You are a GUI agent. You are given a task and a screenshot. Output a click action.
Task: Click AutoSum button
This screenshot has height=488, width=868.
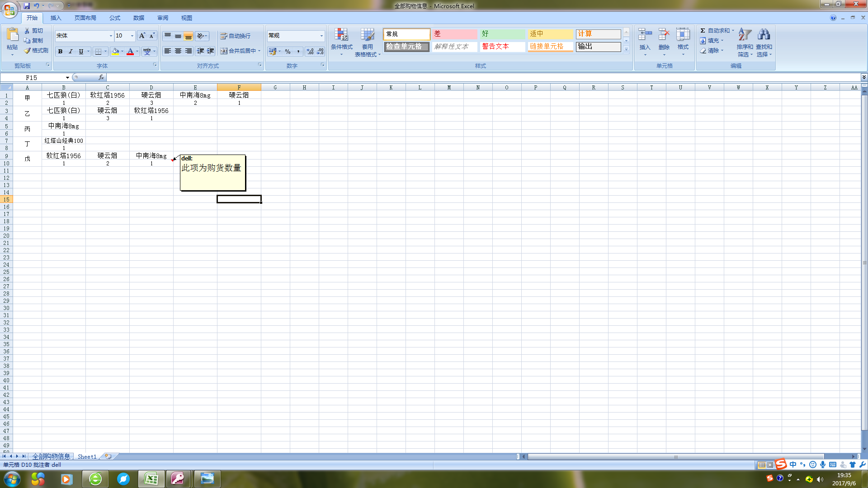point(715,31)
